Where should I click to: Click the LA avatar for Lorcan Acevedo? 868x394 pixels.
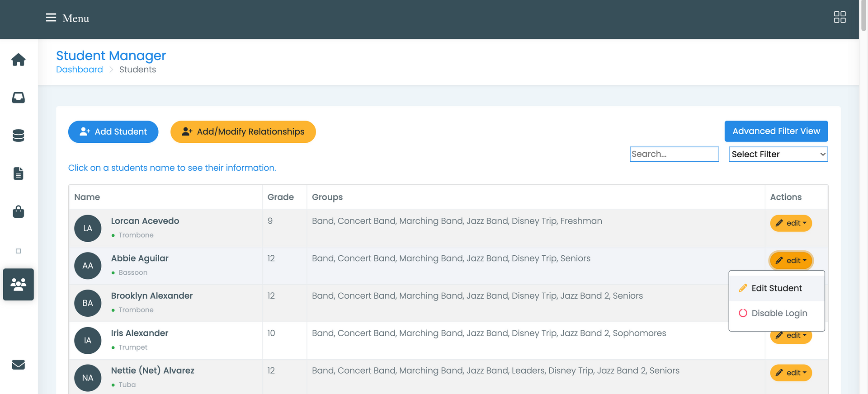(88, 228)
